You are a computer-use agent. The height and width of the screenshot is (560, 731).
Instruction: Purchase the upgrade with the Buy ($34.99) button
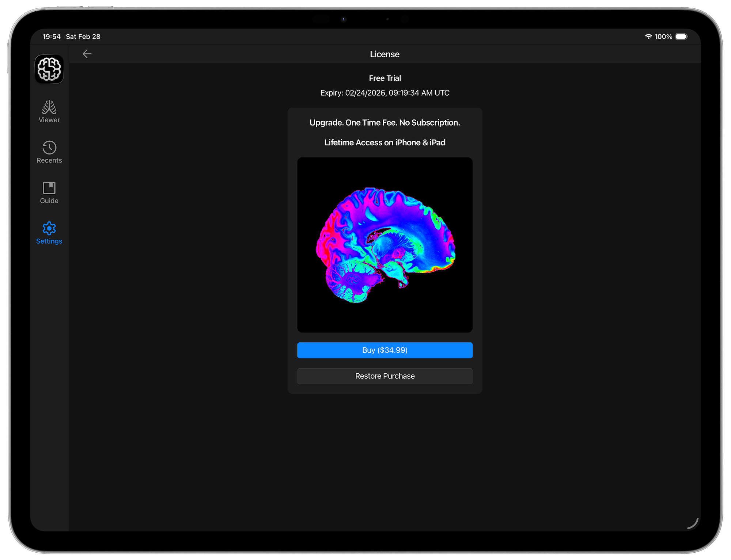[x=385, y=350]
